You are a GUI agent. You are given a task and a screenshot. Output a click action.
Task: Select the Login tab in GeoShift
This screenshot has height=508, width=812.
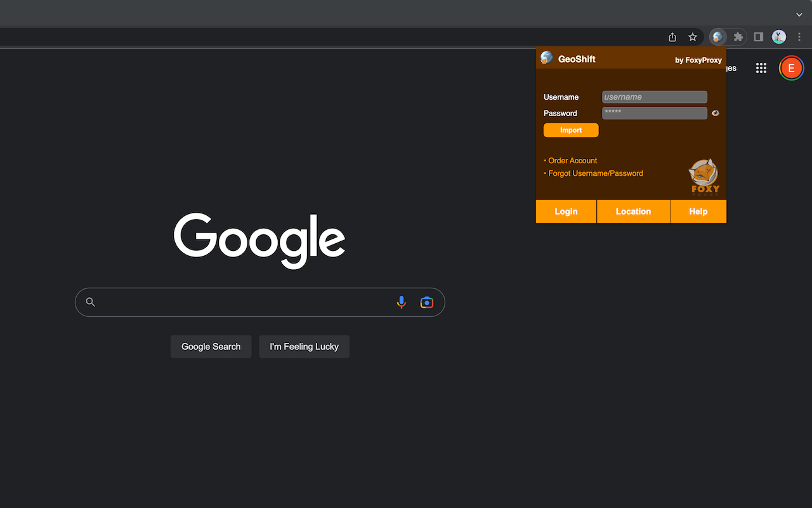pyautogui.click(x=566, y=211)
